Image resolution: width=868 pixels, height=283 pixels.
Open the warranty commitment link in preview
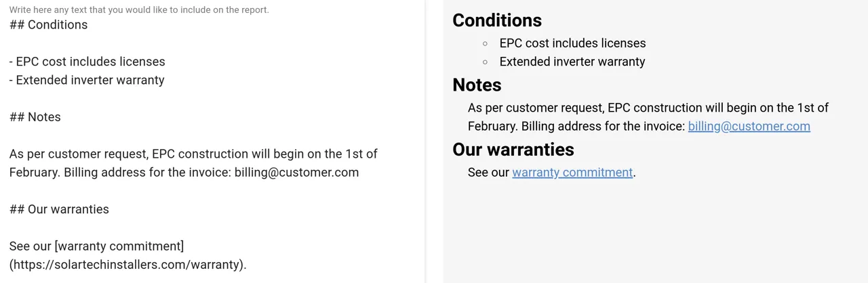tap(572, 172)
